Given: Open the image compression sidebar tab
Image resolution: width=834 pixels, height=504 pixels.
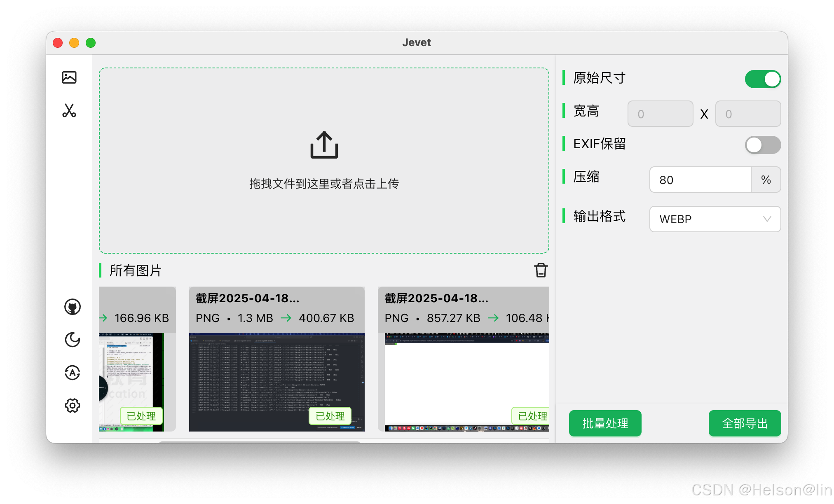Looking at the screenshot, I should click(69, 77).
